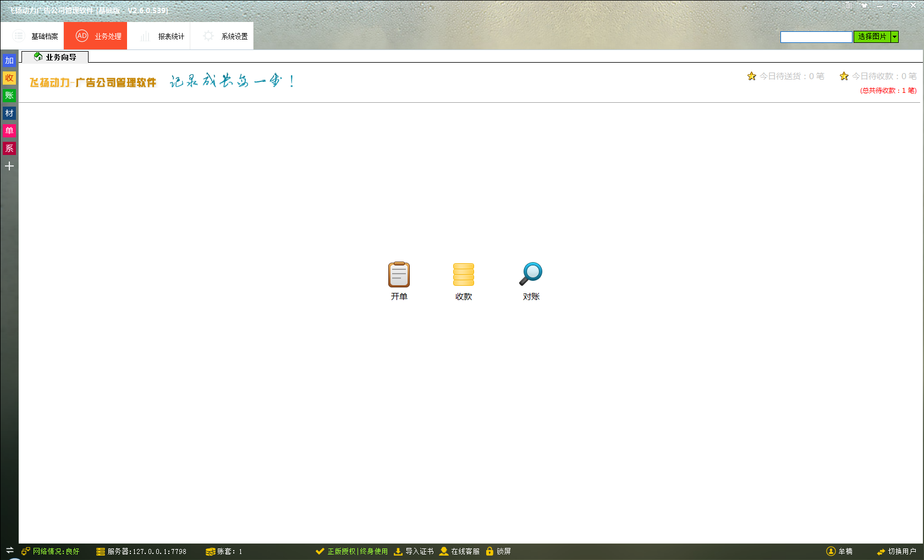Click 切换用户 in the status bar

897,551
